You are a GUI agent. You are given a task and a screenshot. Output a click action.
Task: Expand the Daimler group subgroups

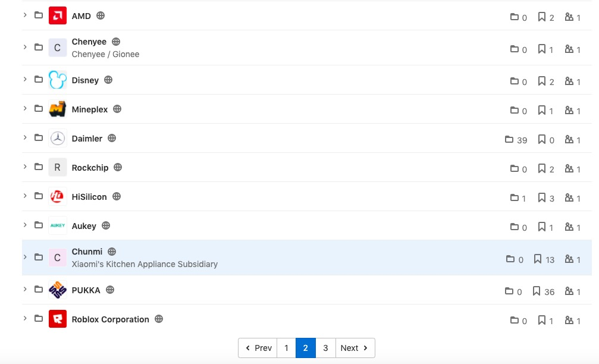[x=25, y=137]
